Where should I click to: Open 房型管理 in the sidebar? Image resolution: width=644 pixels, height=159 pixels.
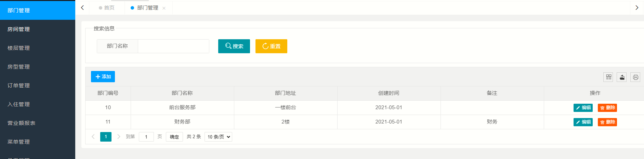[38, 67]
